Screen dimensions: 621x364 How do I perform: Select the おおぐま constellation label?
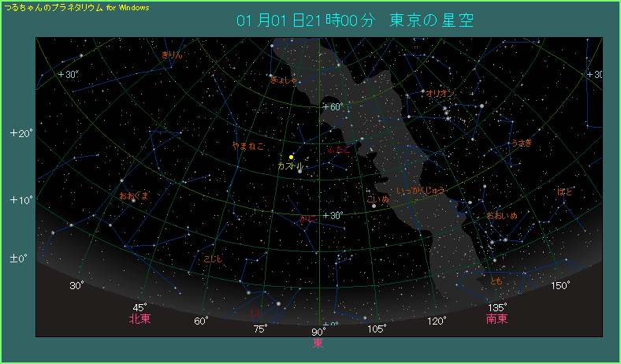coord(133,195)
